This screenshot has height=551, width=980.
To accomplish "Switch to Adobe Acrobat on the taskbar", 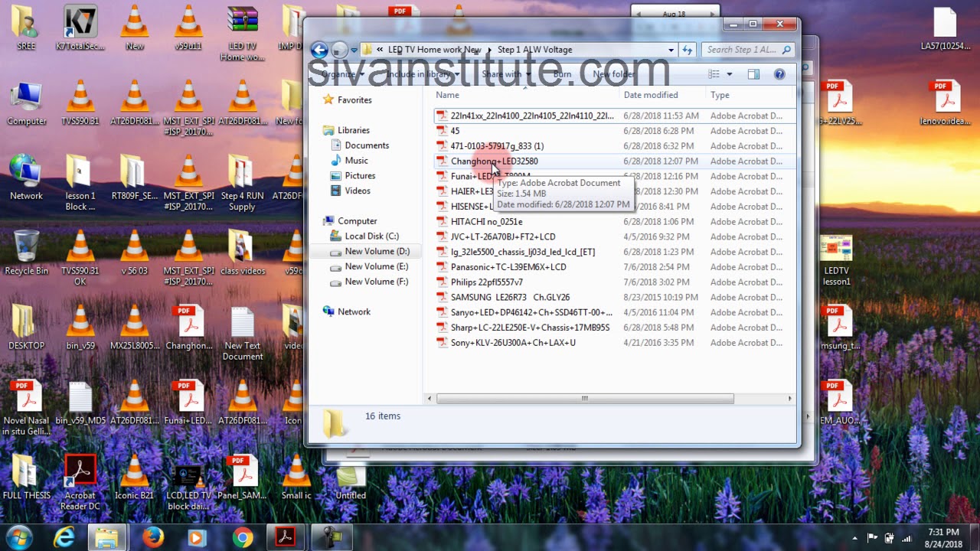I will (286, 537).
